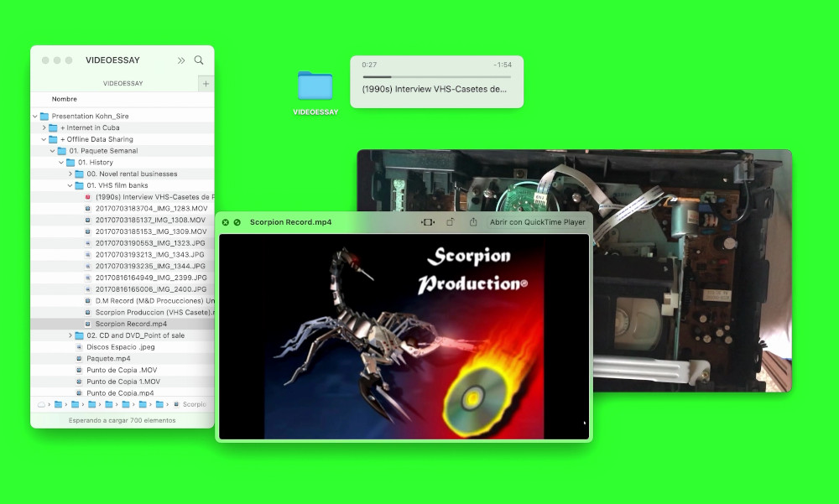Viewport: 839px width, 504px height.
Task: Click the status text Esperando a cargar 700 elementos
Action: tap(122, 420)
